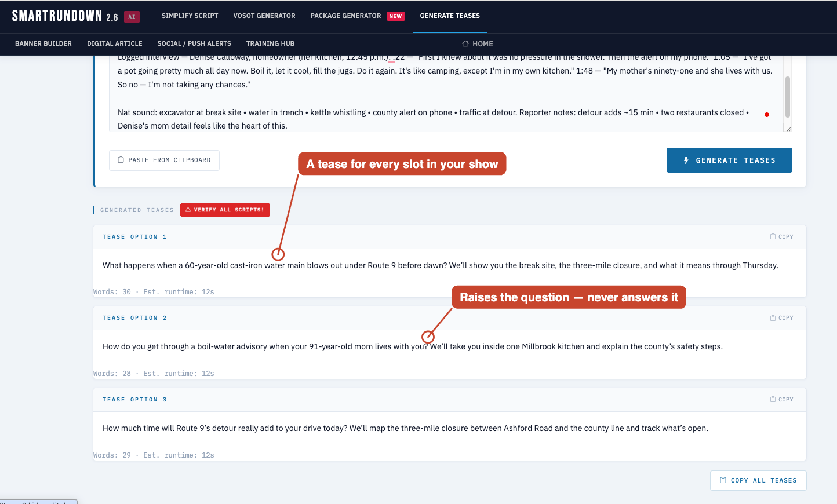This screenshot has width=837, height=504.
Task: Click the Route 9's detour tease text
Action: coord(405,428)
